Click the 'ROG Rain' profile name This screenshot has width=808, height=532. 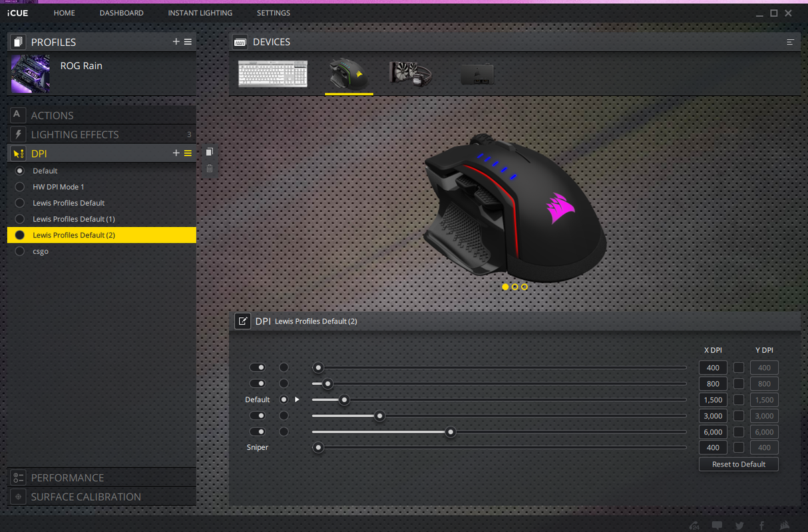coord(81,66)
